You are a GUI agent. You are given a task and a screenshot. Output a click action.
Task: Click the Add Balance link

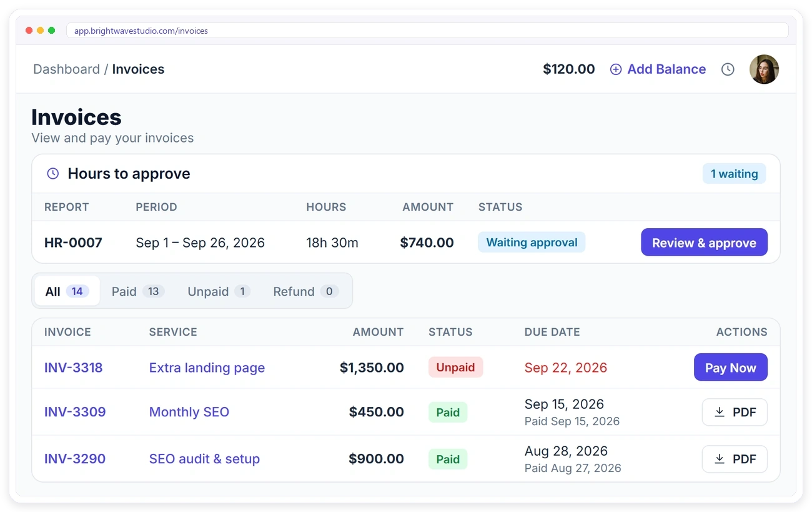coord(658,69)
